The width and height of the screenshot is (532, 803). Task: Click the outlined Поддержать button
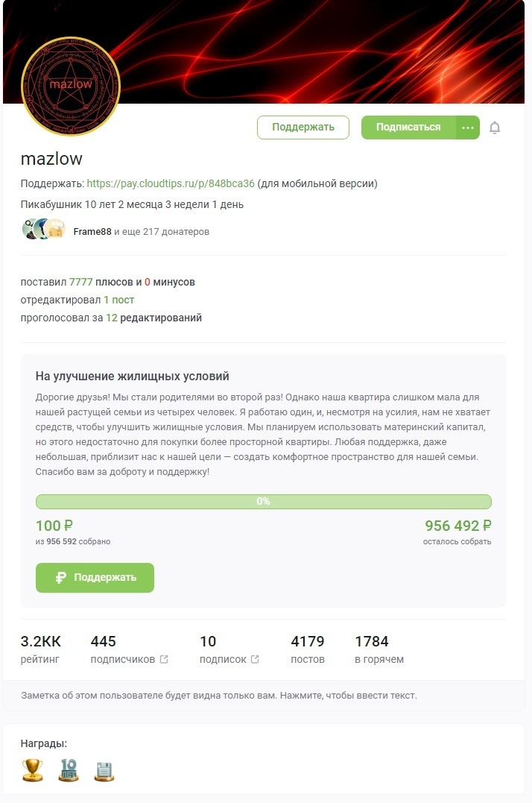303,127
